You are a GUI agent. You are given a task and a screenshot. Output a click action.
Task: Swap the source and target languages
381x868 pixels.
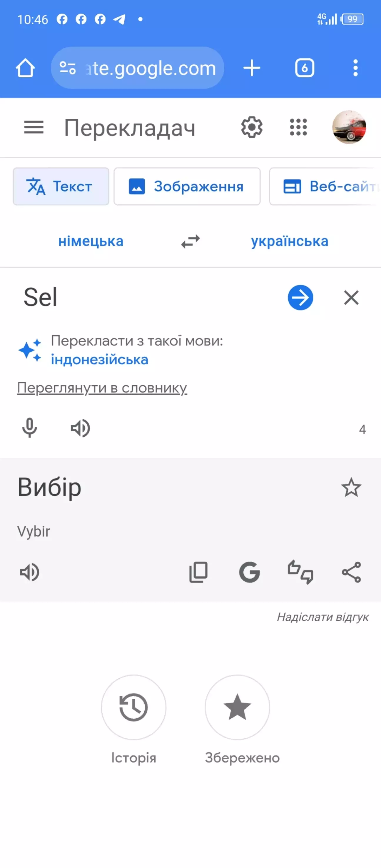pos(190,241)
